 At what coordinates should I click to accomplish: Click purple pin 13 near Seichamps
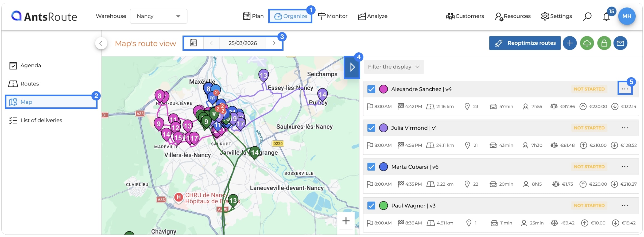[x=263, y=76]
